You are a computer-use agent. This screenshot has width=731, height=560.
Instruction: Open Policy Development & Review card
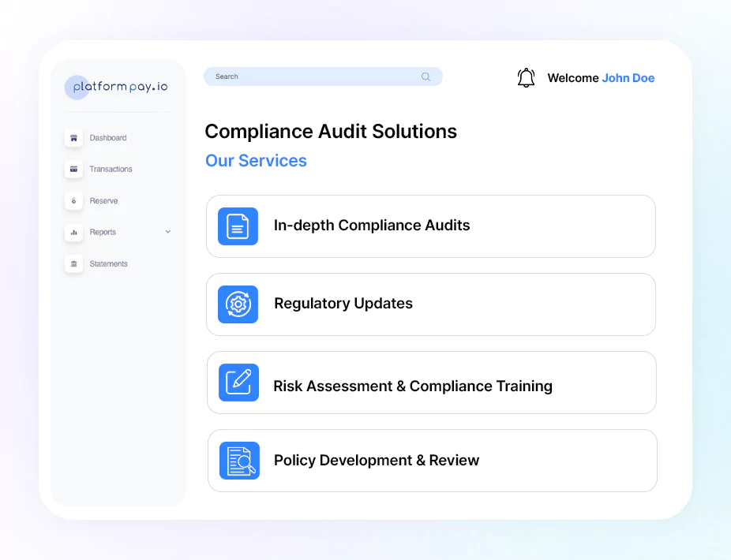(432, 461)
